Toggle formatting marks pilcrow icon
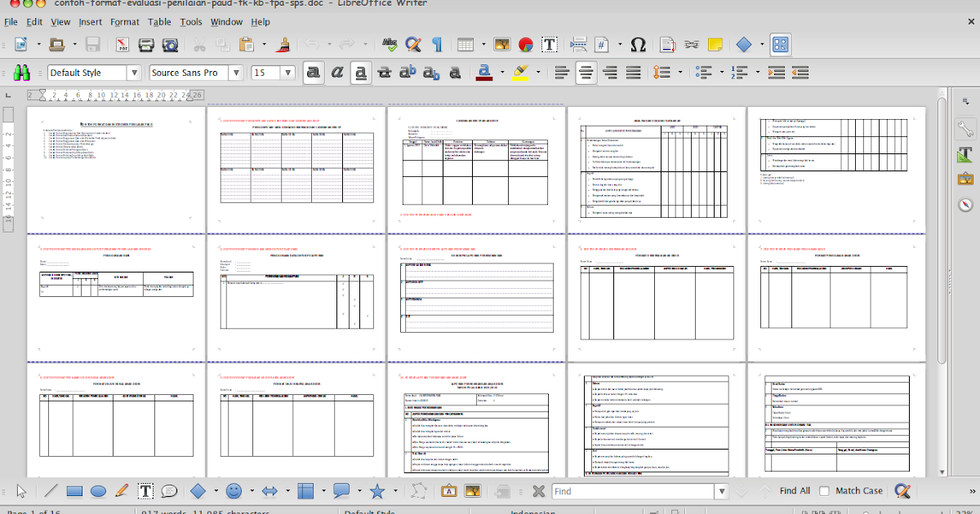 (437, 44)
